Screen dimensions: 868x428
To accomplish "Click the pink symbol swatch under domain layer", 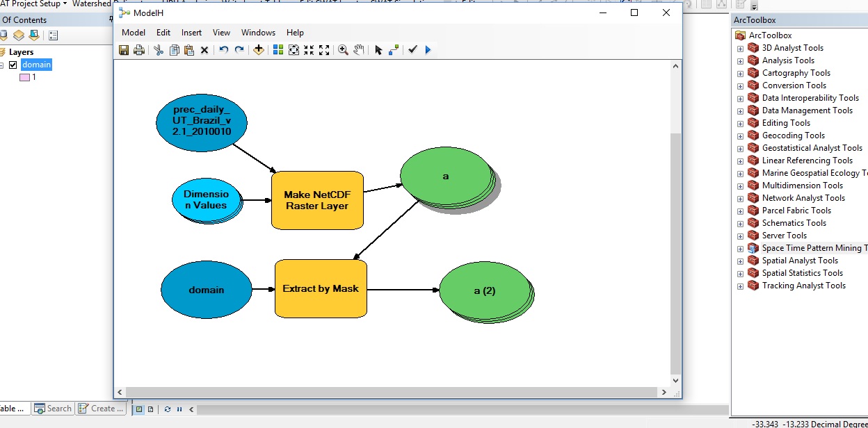I will click(24, 77).
